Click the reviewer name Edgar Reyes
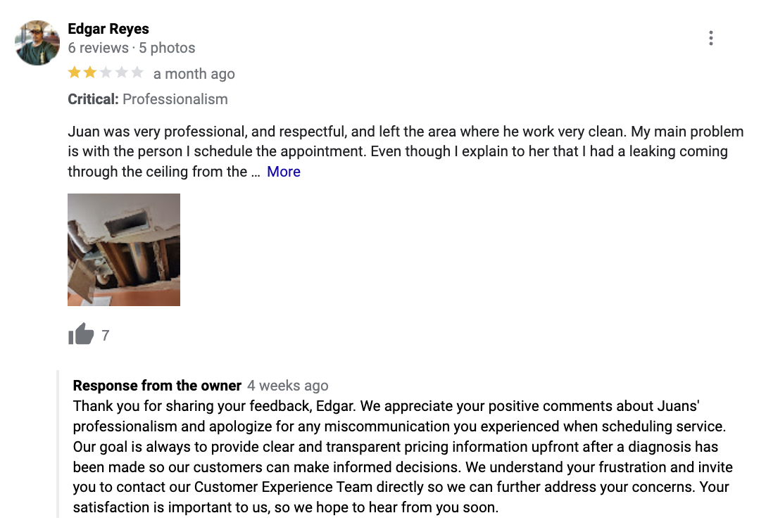Screen dimensions: 766x532 click(x=108, y=29)
